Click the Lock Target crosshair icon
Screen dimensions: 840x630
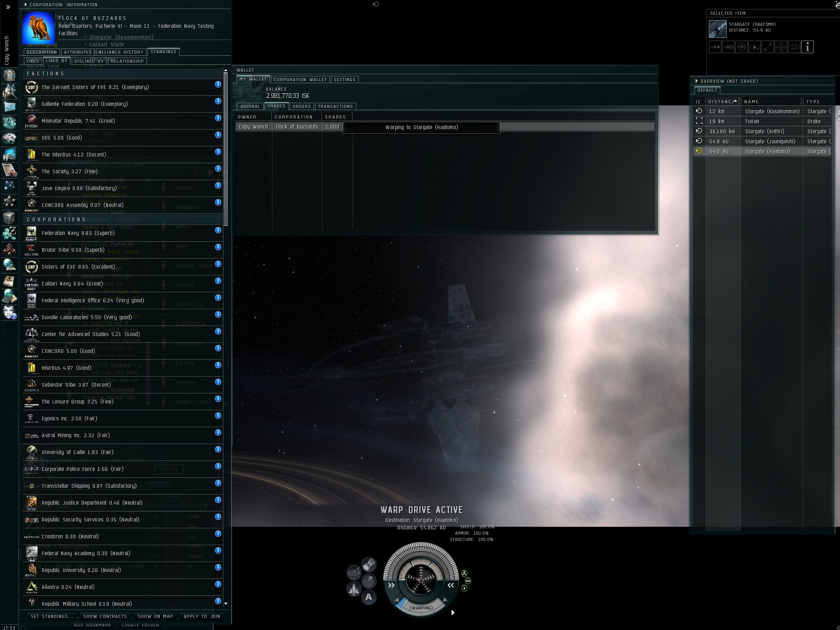(781, 47)
